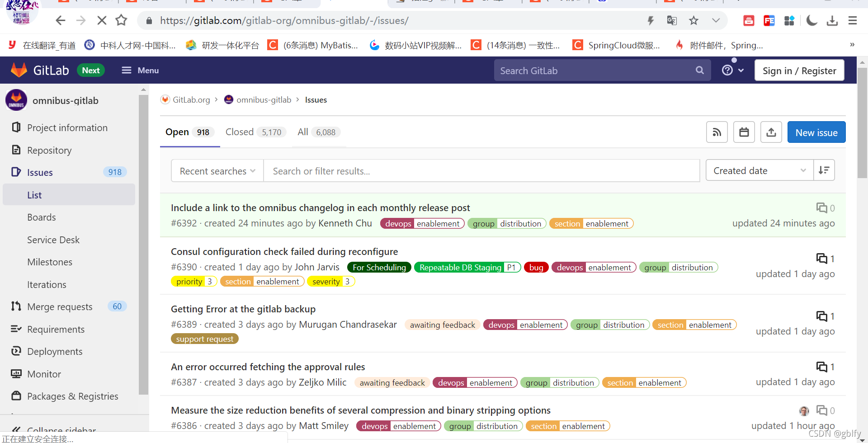Image resolution: width=868 pixels, height=443 pixels.
Task: Open browser downloads icon
Action: tap(832, 20)
